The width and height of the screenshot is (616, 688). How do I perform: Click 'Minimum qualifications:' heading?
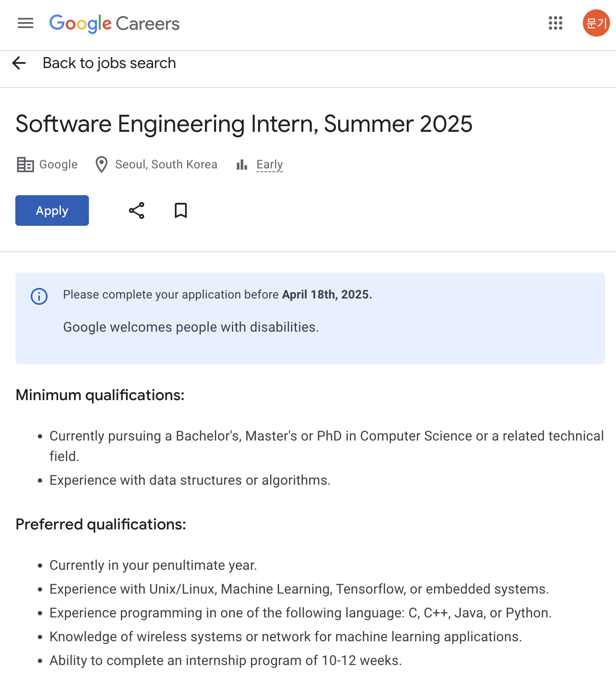(100, 395)
